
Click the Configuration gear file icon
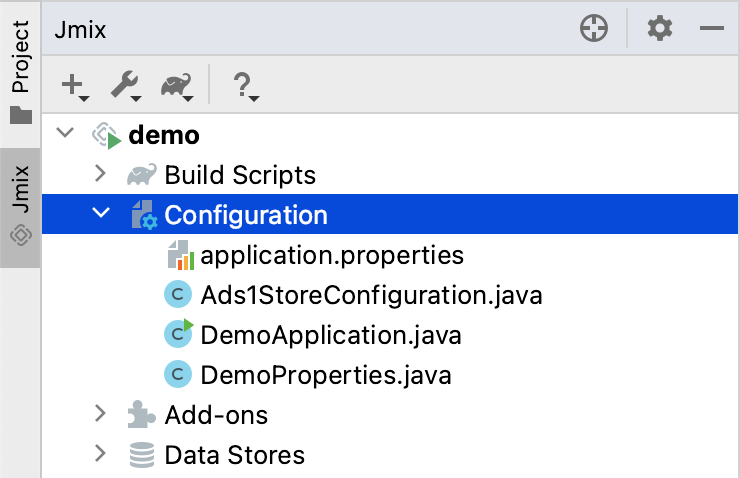click(144, 215)
